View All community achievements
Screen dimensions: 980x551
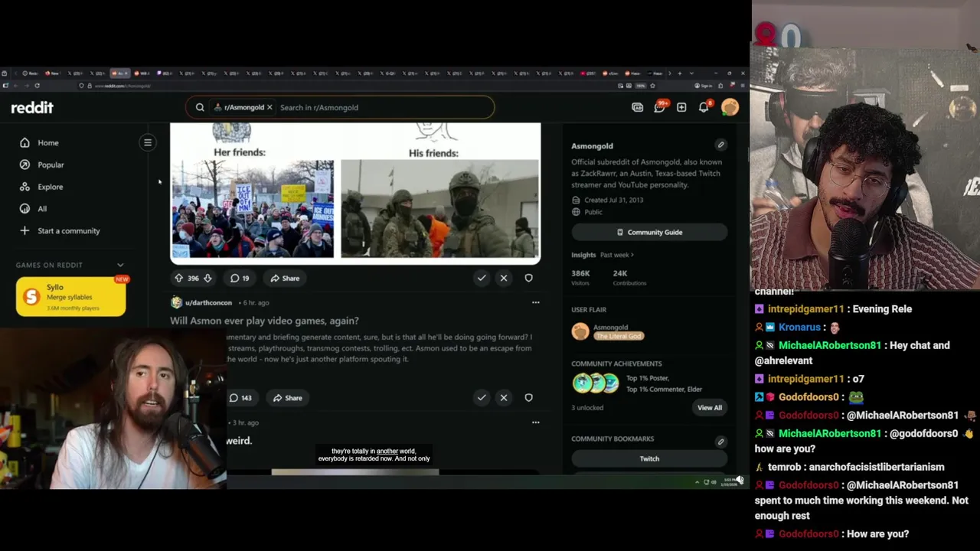tap(710, 408)
